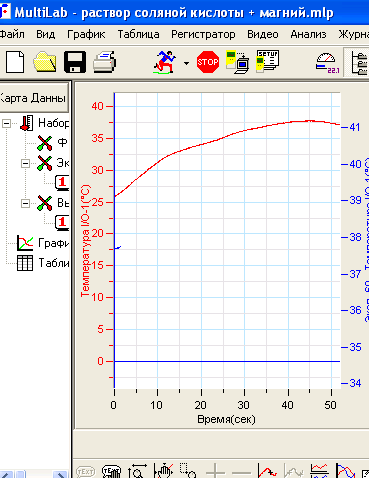Click the Карта Данны panel button
This screenshot has width=369, height=478.
pos(34,98)
